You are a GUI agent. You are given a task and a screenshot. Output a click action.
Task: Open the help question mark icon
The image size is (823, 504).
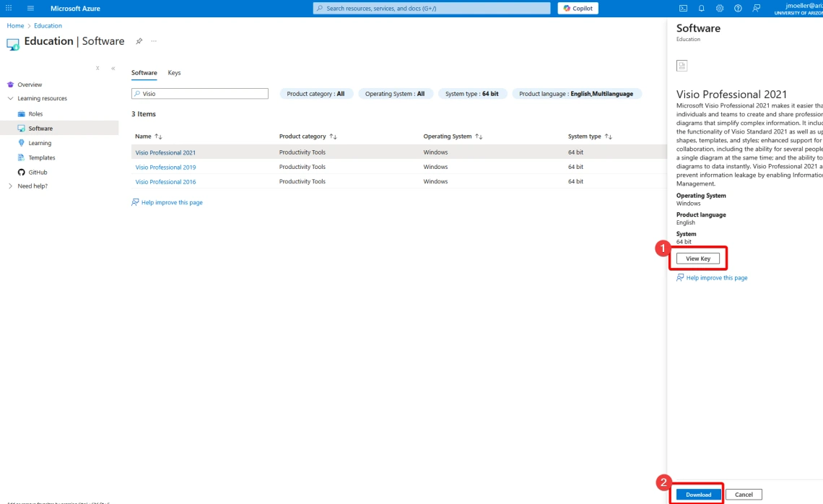[738, 8]
